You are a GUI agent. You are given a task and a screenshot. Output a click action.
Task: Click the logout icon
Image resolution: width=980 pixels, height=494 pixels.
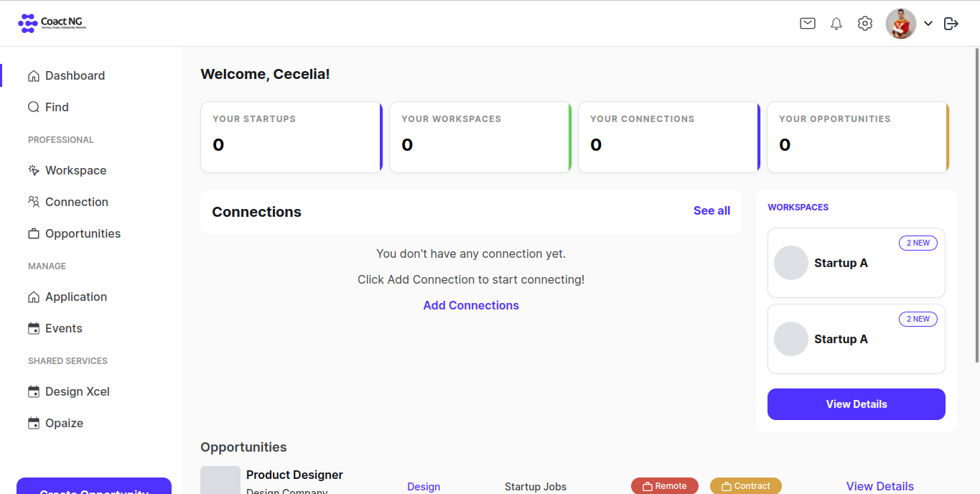(951, 24)
